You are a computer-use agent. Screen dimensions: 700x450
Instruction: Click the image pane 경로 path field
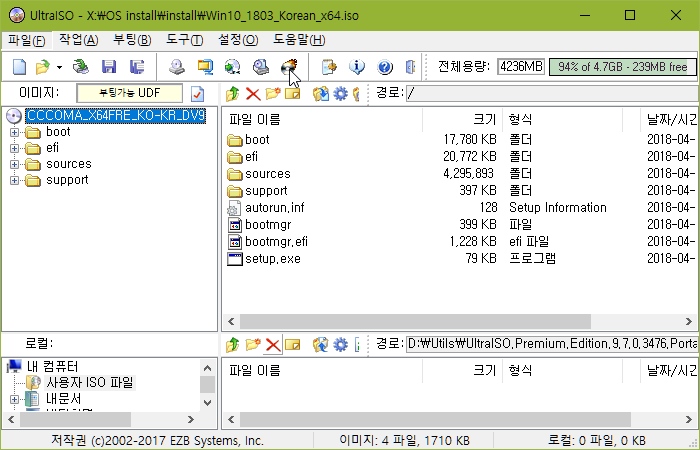point(551,93)
